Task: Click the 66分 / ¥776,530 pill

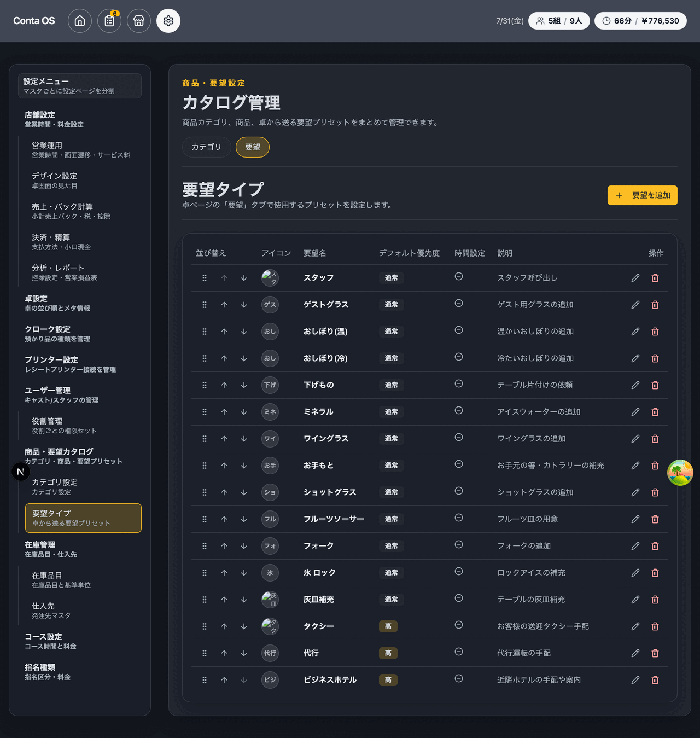Action: point(640,21)
